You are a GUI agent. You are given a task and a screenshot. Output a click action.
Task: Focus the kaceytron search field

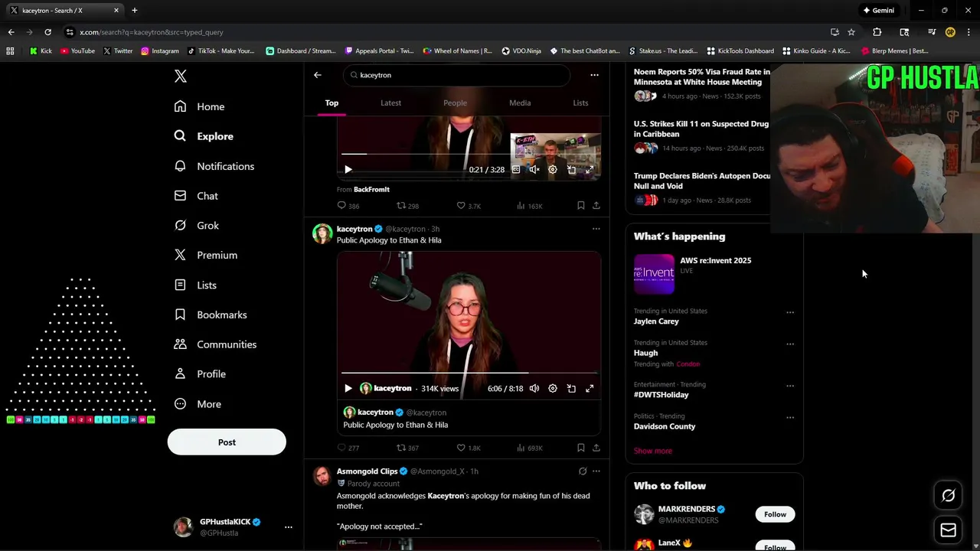click(456, 75)
